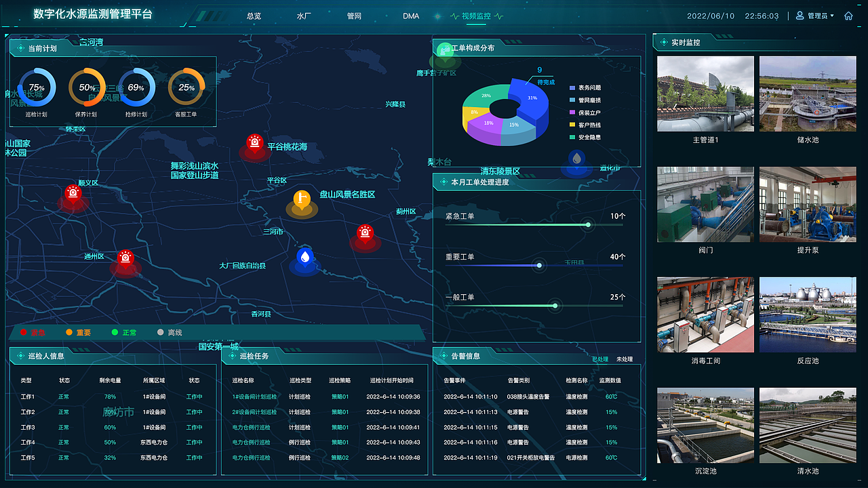Click the 紧急工单 progress slider handle
Viewport: 868px width, 488px height.
point(588,225)
